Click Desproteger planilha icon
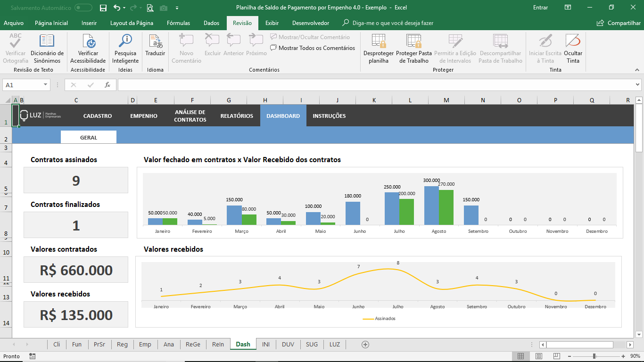 [x=379, y=41]
